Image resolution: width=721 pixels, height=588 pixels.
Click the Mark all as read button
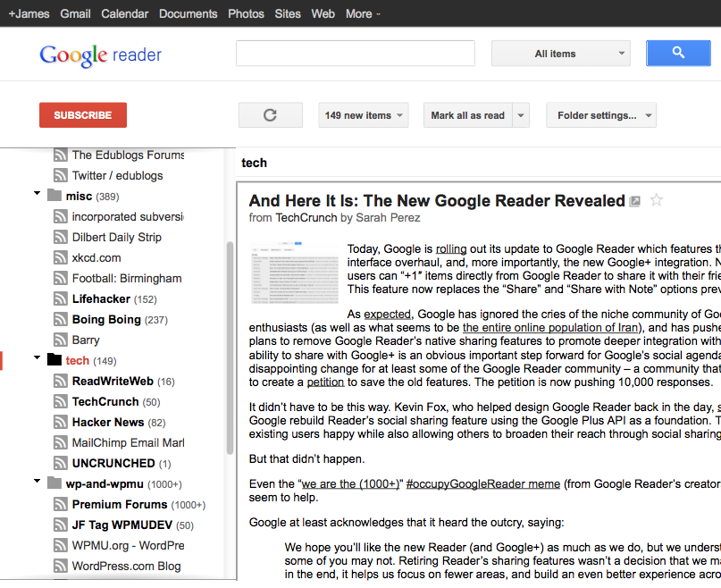[467, 115]
